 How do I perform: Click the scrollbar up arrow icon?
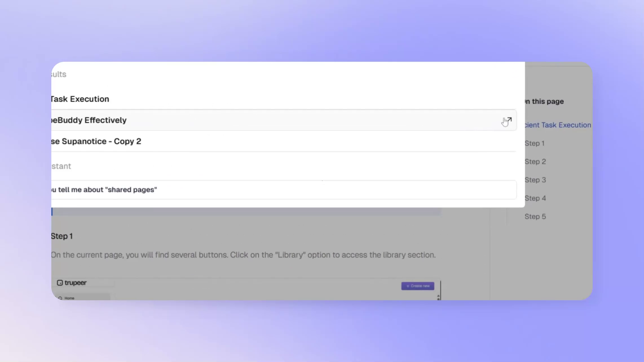coord(438,296)
